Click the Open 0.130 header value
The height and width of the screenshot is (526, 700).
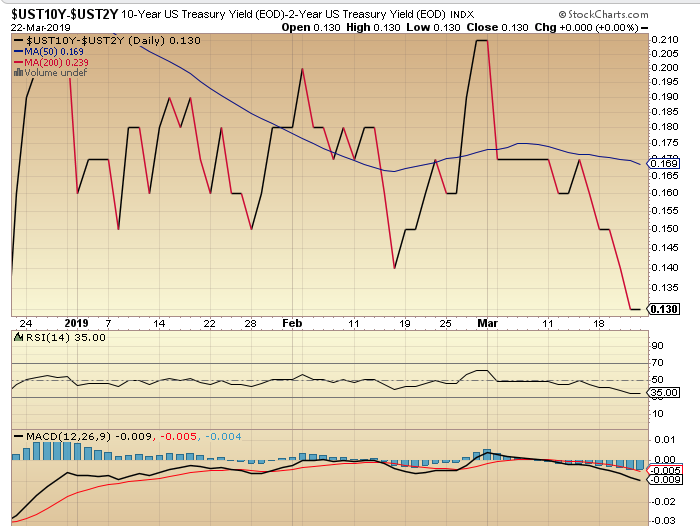(x=311, y=27)
